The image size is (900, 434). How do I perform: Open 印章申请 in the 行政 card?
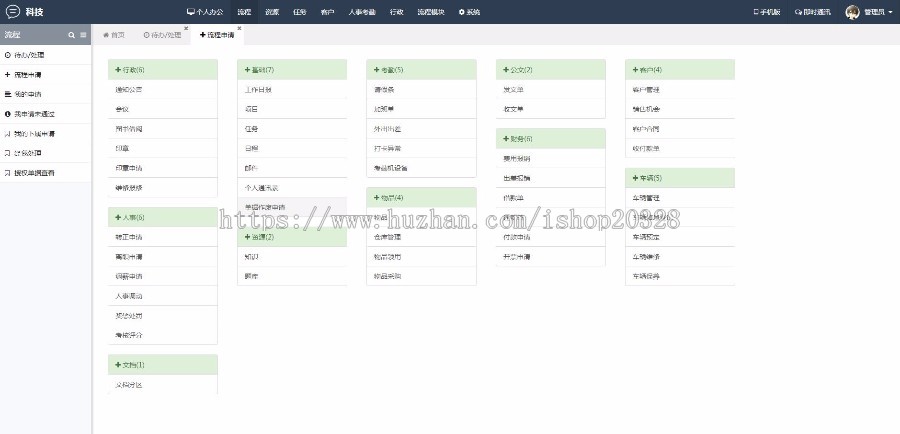(163, 168)
